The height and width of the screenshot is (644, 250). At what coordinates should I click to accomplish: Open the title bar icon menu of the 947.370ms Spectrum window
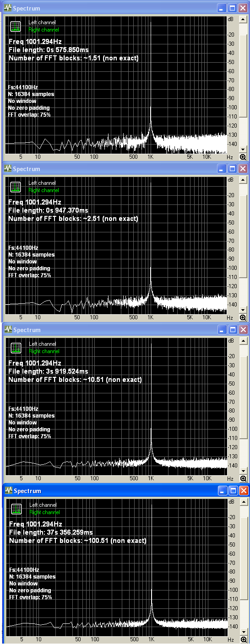click(7, 169)
